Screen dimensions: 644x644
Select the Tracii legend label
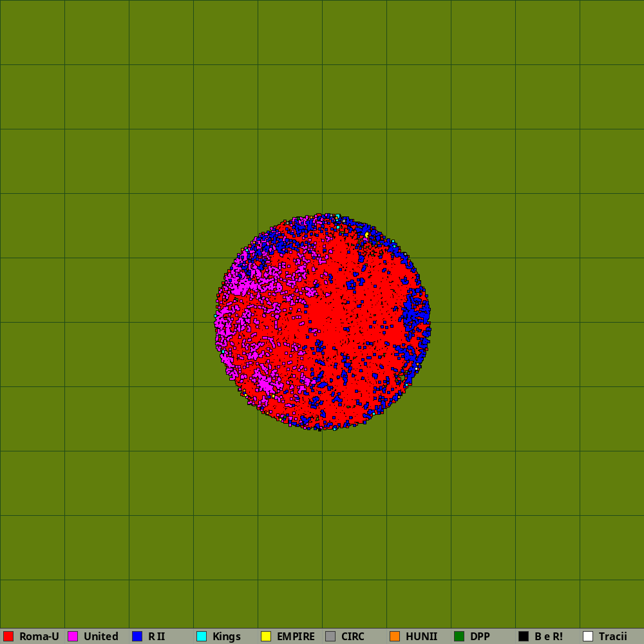pyautogui.click(x=613, y=636)
